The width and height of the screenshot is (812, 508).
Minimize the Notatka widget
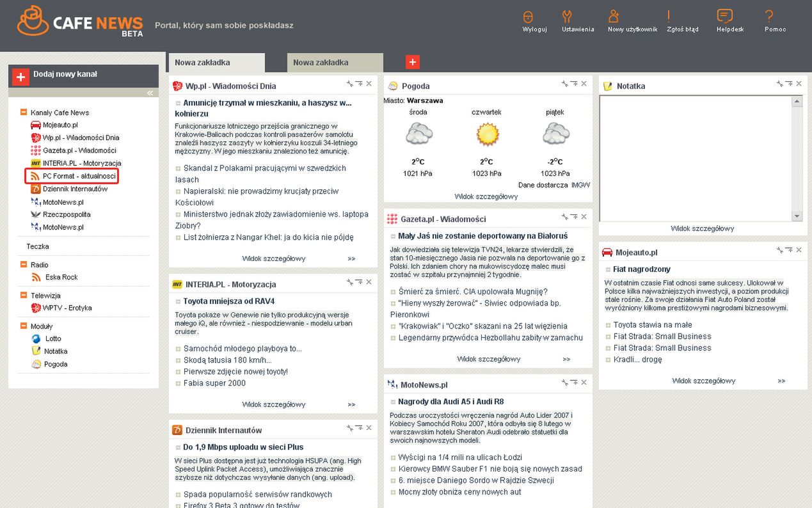click(x=790, y=84)
